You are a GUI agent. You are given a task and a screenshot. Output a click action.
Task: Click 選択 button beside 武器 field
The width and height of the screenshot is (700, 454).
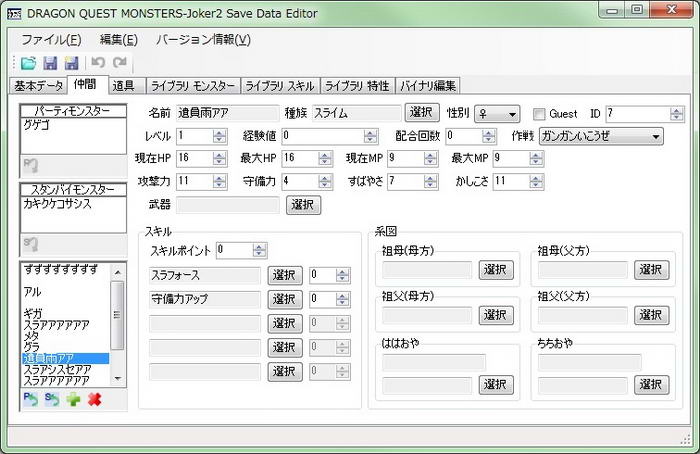pyautogui.click(x=304, y=204)
